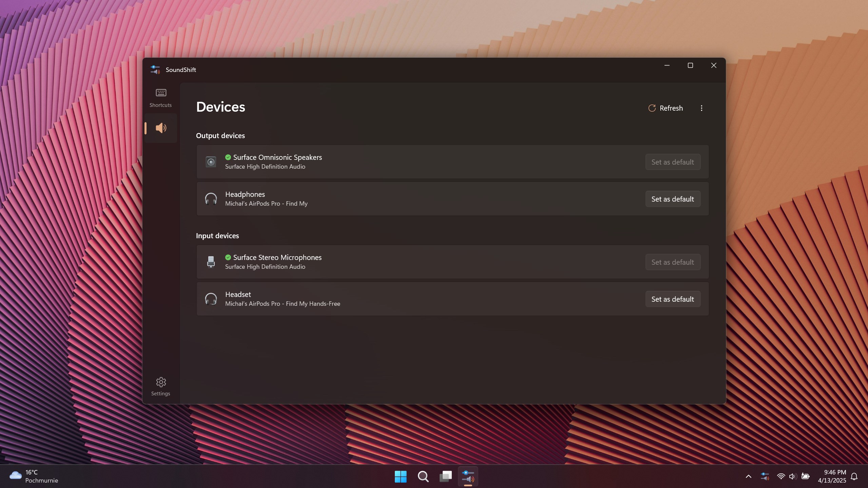Click Surface Omnisonic Speakers device icon

pos(211,162)
